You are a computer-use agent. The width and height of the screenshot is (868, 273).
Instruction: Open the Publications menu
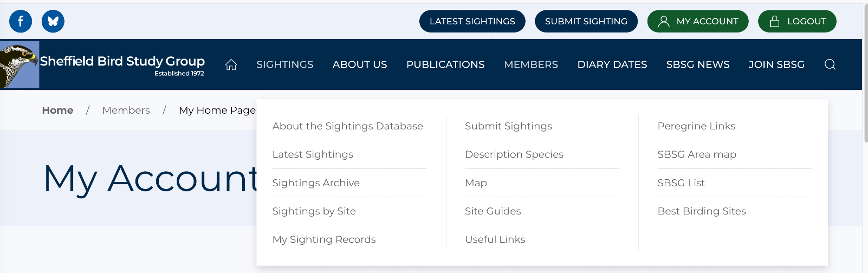pos(445,65)
